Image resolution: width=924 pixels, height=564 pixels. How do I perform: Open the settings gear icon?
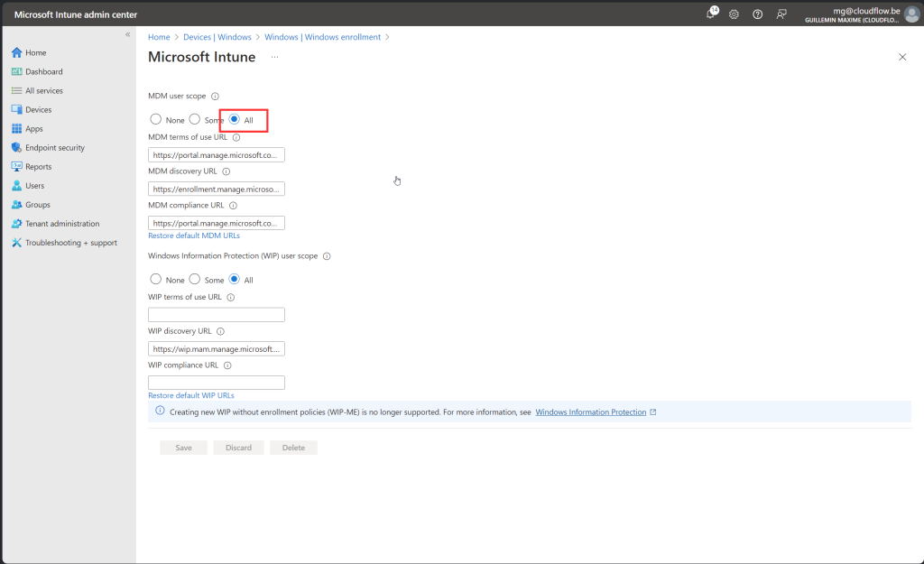(734, 14)
